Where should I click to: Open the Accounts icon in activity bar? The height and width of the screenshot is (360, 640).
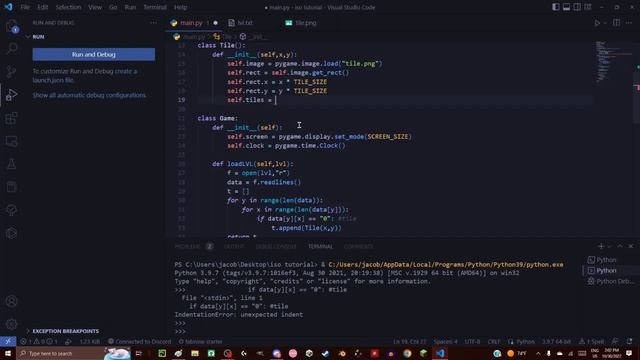point(11,301)
